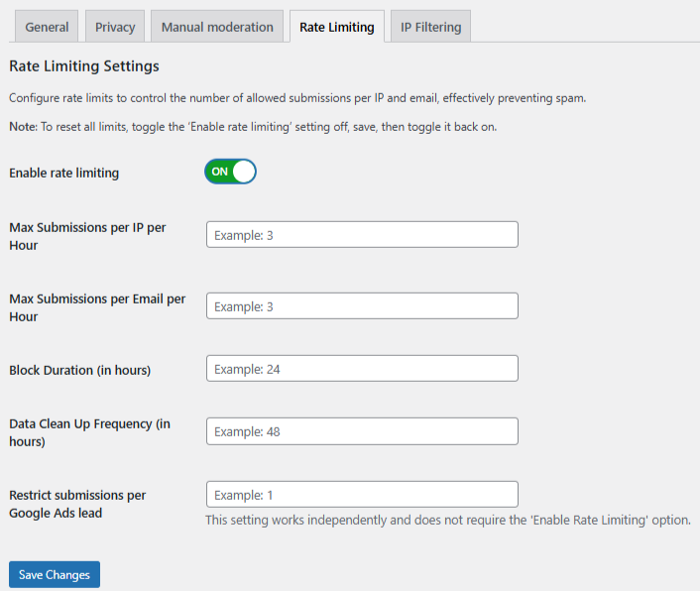Click the 'Enable rate limiting' label

pyautogui.click(x=63, y=173)
